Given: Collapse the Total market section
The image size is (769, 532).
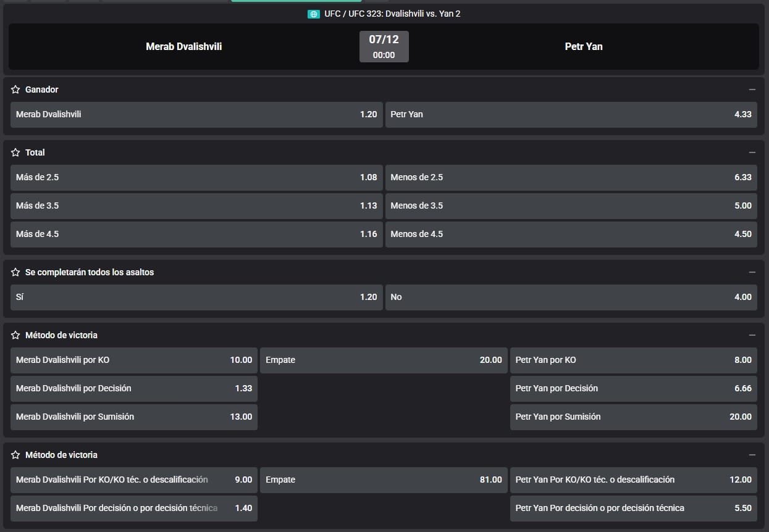Looking at the screenshot, I should [x=752, y=152].
